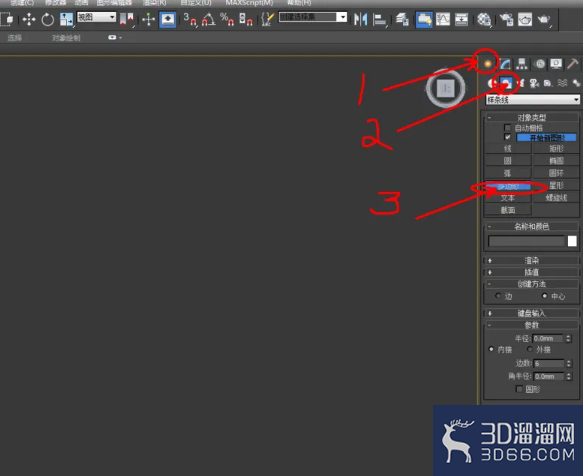Collapse the 名称和颜色 rollout

tap(531, 226)
